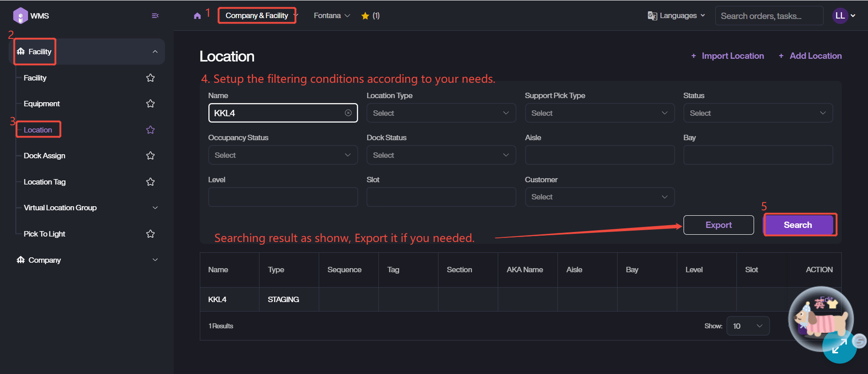Open Company & Facility top menu
Screen dimensions: 868x374
(x=257, y=16)
